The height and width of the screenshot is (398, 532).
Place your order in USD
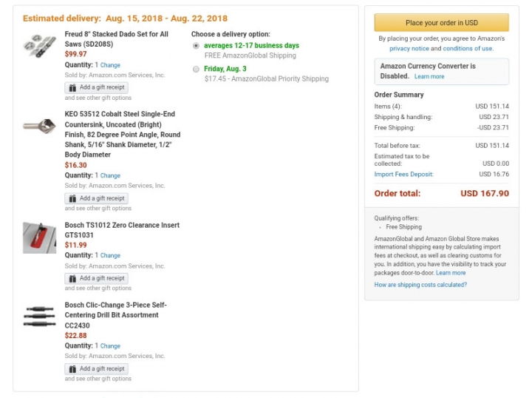point(441,23)
